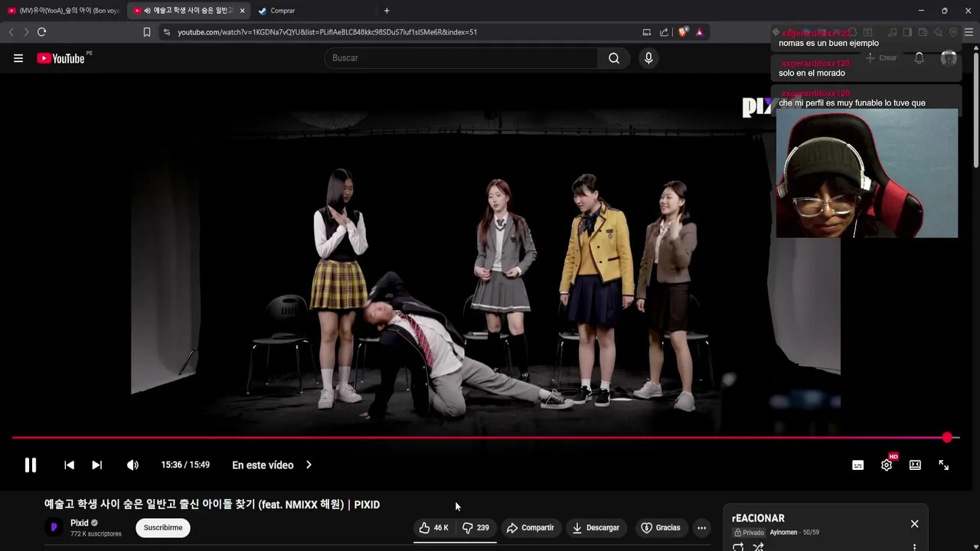Switch to the YooA Bon voyage tab
Image resolution: width=980 pixels, height=551 pixels.
(x=64, y=11)
